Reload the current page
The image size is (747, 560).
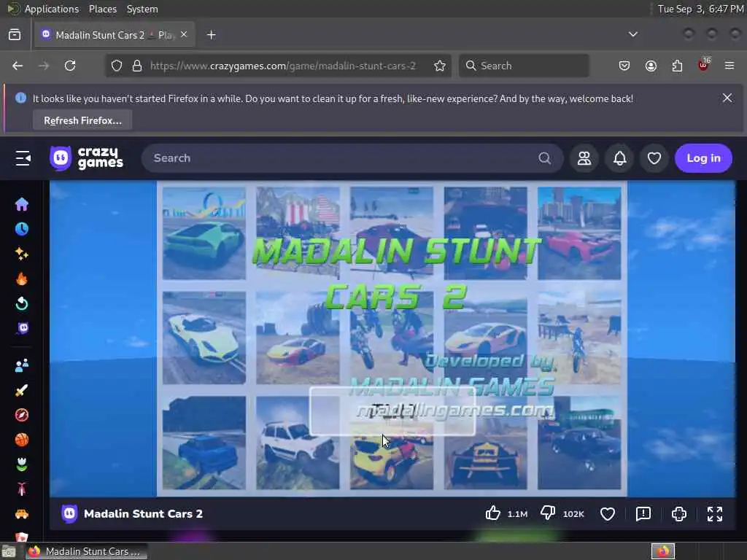point(70,66)
